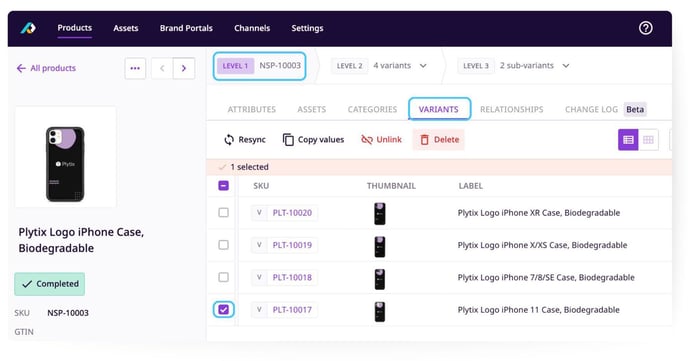Open the help question mark icon

[x=645, y=28]
